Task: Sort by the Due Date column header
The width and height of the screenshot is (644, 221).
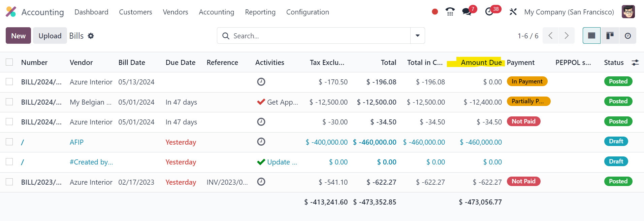Action: pyautogui.click(x=181, y=63)
